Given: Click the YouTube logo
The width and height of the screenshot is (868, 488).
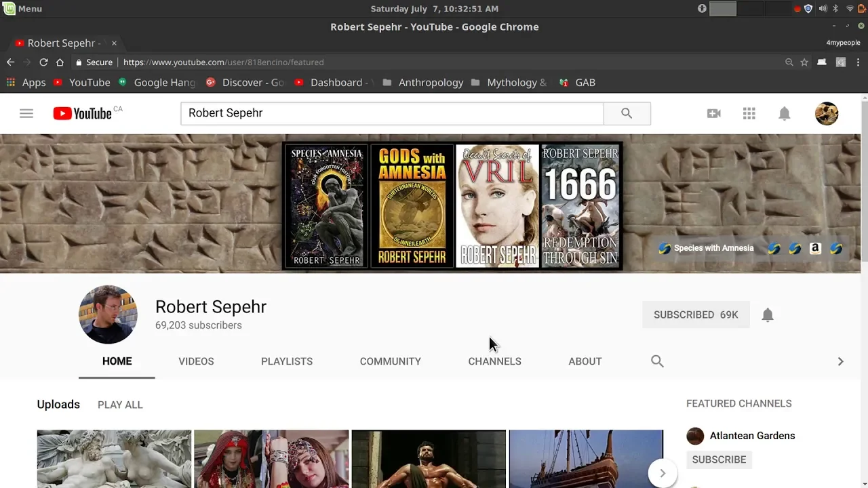Looking at the screenshot, I should (83, 113).
